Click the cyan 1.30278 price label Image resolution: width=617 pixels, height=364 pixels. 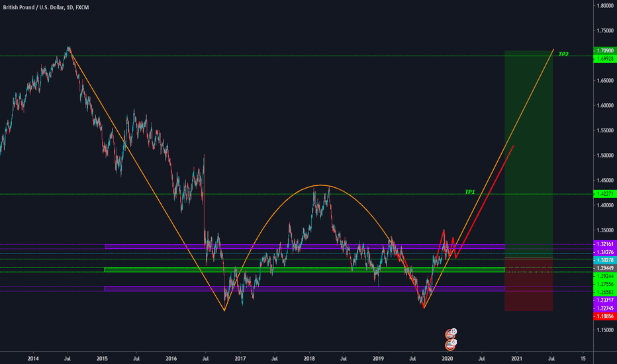[x=604, y=261]
